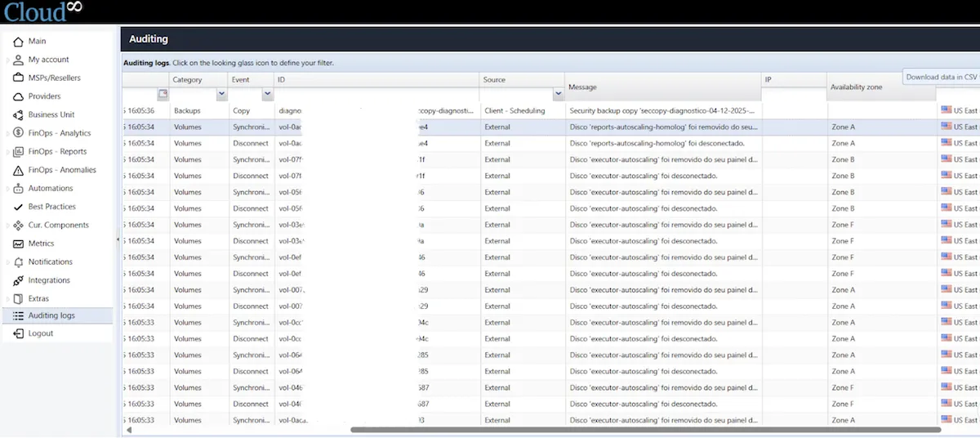The height and width of the screenshot is (438, 980).
Task: Open FinOps - Analytics dollar icon
Action: (x=19, y=133)
